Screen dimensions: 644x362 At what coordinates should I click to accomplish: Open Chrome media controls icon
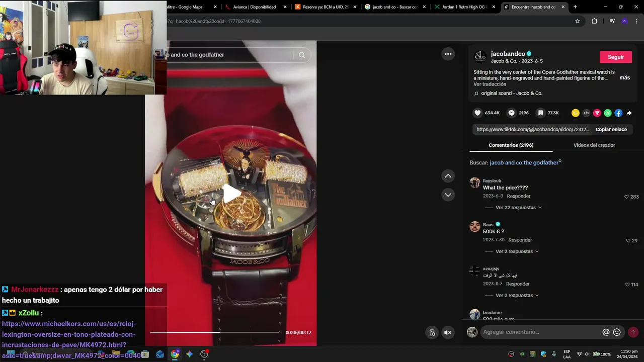[612, 21]
